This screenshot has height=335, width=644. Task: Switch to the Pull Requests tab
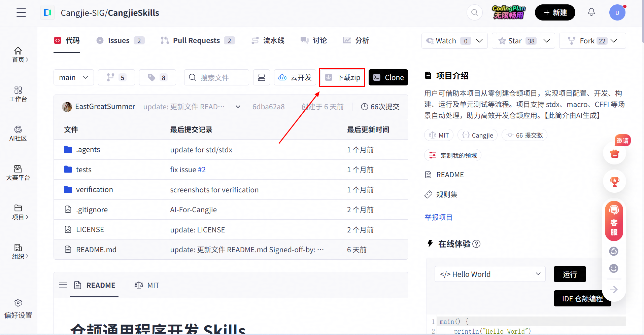(x=198, y=40)
